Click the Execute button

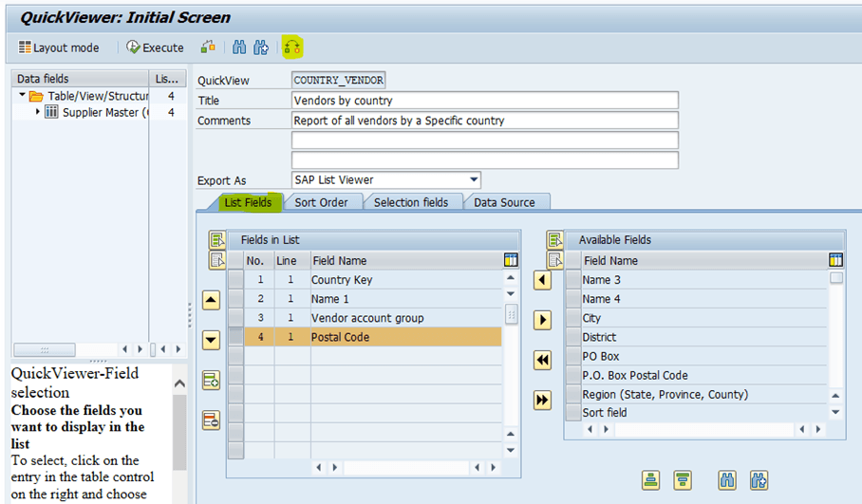155,47
